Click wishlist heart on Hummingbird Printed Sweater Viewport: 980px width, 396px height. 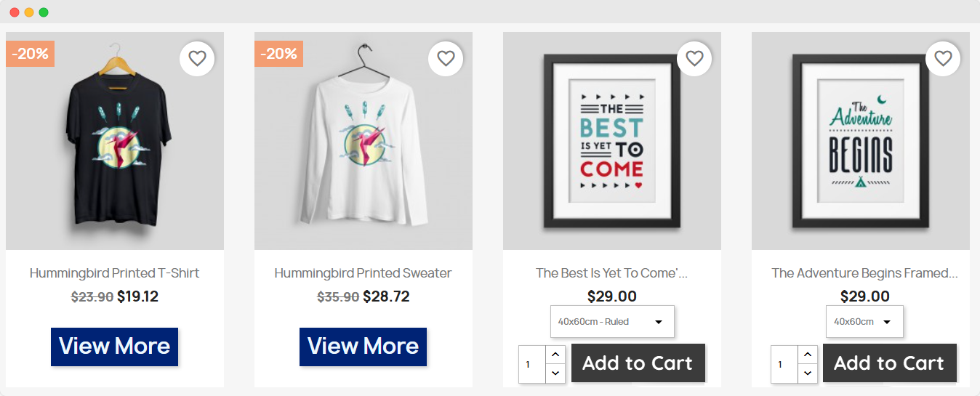pyautogui.click(x=446, y=58)
